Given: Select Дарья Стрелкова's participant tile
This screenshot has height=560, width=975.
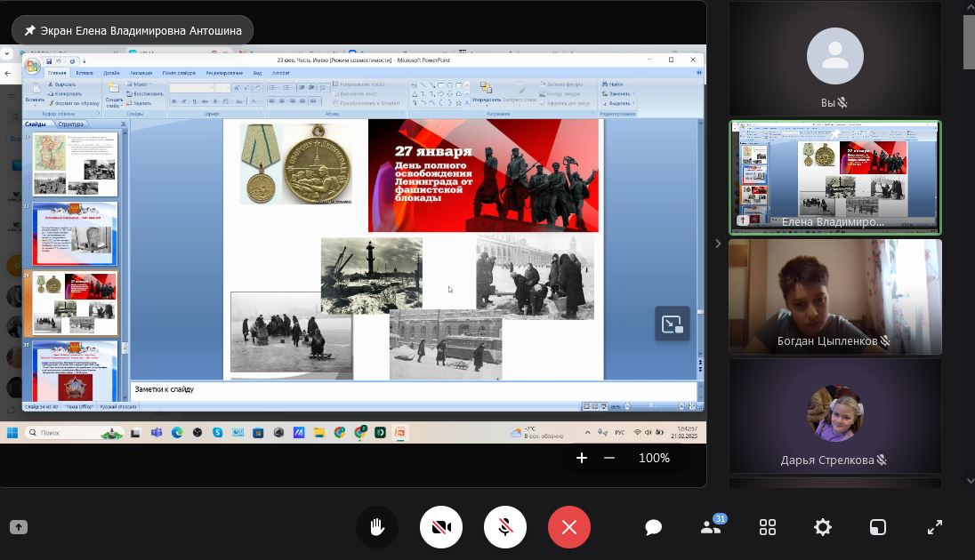Looking at the screenshot, I should pyautogui.click(x=835, y=416).
